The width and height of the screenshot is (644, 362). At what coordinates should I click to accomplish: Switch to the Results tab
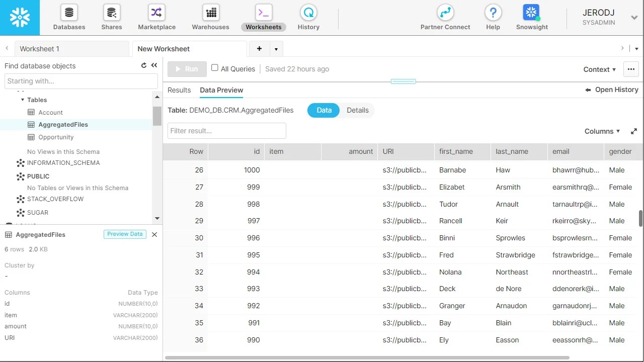pos(179,90)
